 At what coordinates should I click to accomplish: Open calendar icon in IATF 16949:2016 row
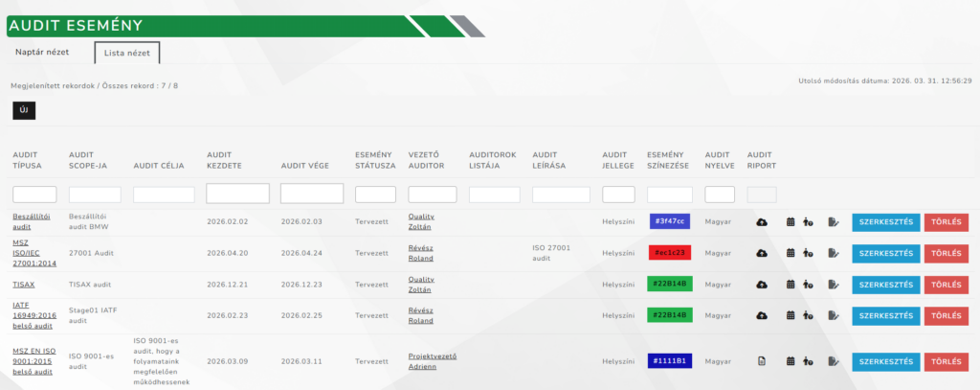(x=790, y=315)
